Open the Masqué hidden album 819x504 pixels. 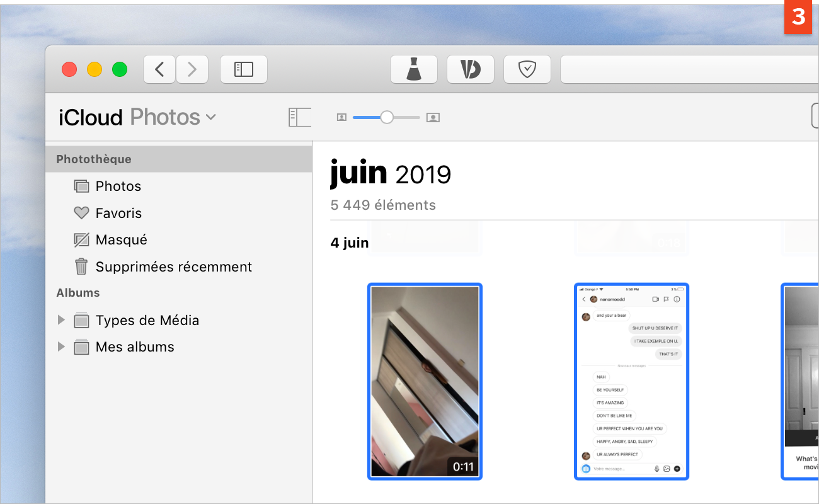point(121,240)
